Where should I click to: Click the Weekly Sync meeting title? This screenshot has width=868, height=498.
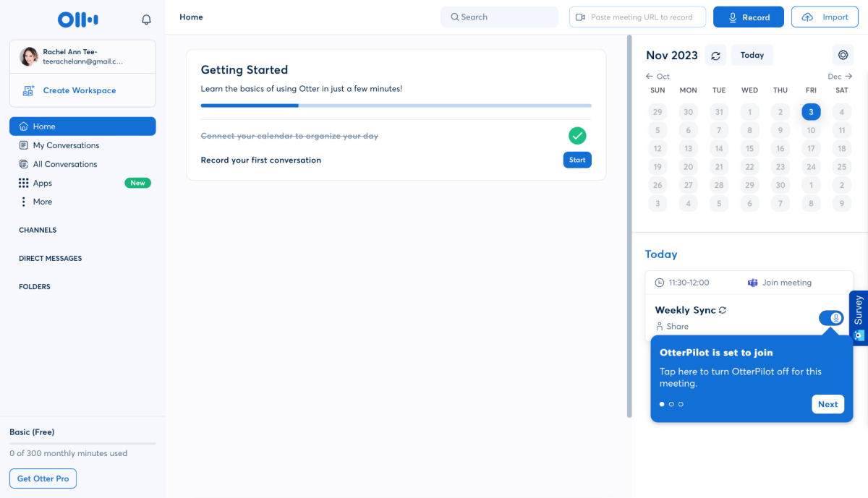point(685,310)
